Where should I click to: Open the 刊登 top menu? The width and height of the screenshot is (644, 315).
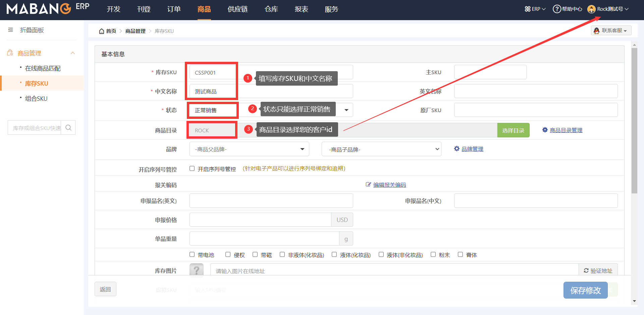point(144,9)
